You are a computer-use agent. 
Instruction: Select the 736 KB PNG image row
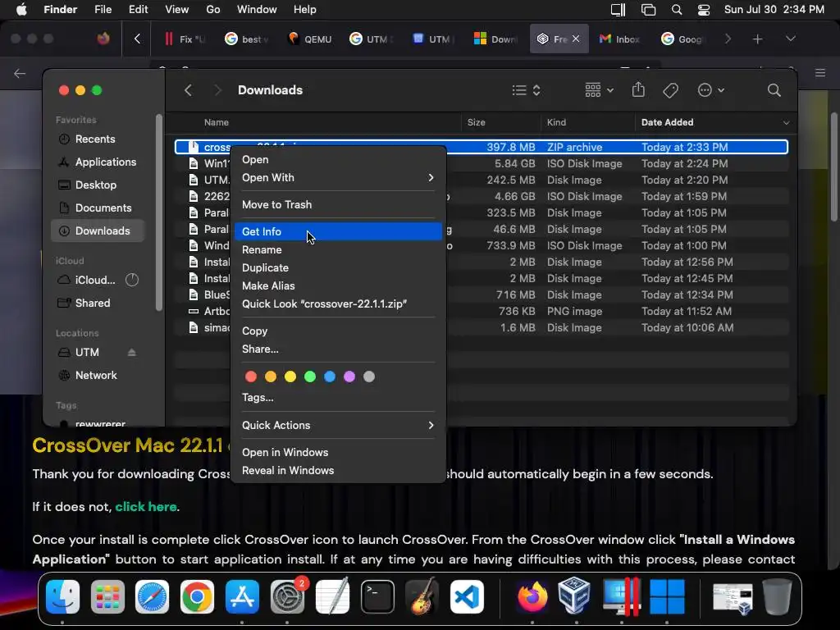(481, 311)
